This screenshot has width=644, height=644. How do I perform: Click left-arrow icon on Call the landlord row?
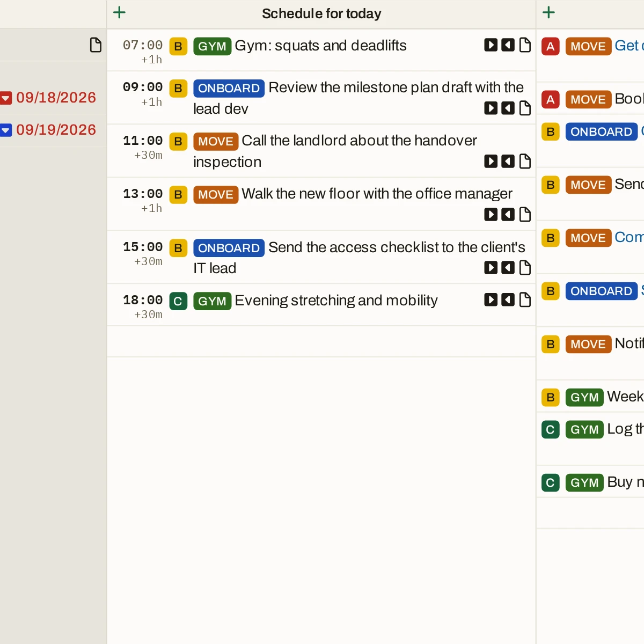[x=508, y=162]
